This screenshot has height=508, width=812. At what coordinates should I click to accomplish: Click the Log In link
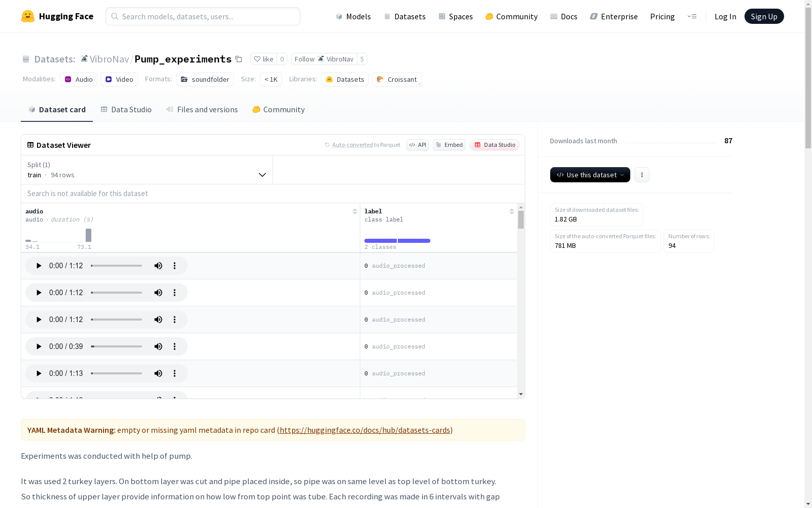tap(725, 16)
